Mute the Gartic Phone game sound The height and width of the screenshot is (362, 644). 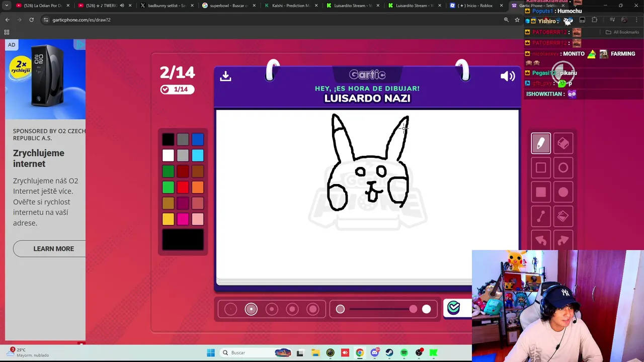tap(508, 76)
